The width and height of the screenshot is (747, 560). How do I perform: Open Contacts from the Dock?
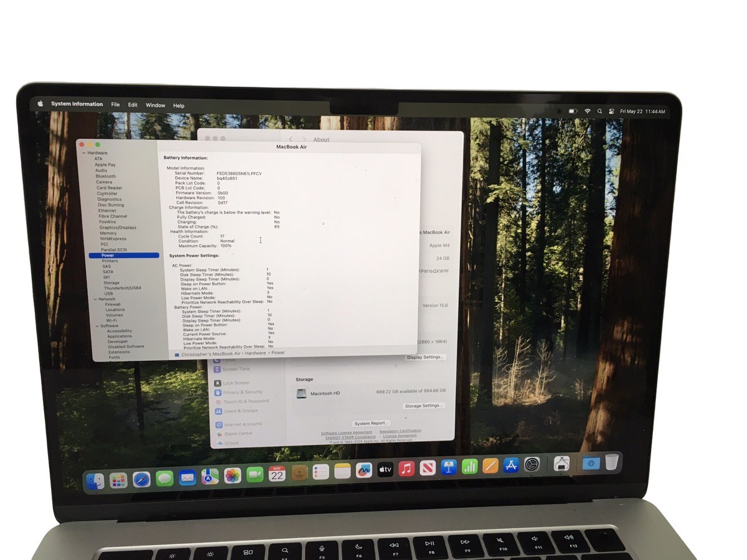coord(299,473)
